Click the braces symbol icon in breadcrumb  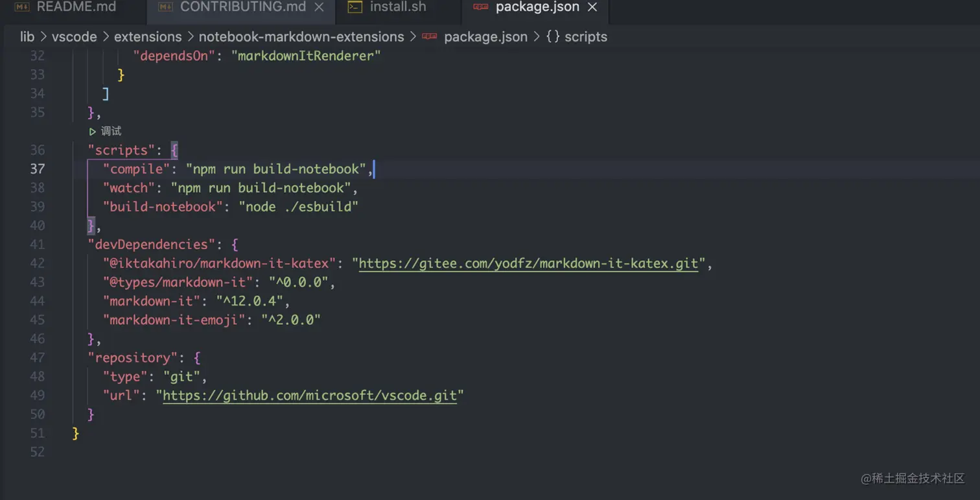click(553, 37)
